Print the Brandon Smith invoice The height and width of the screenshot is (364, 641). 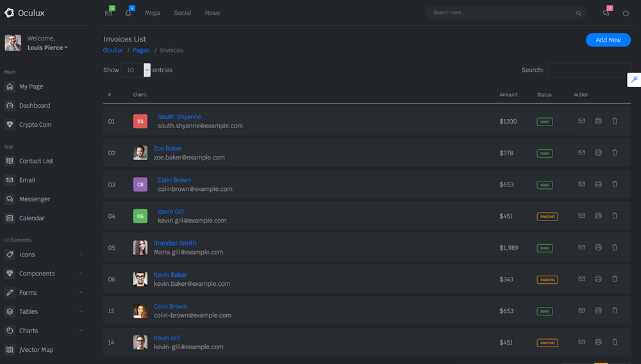click(x=598, y=247)
